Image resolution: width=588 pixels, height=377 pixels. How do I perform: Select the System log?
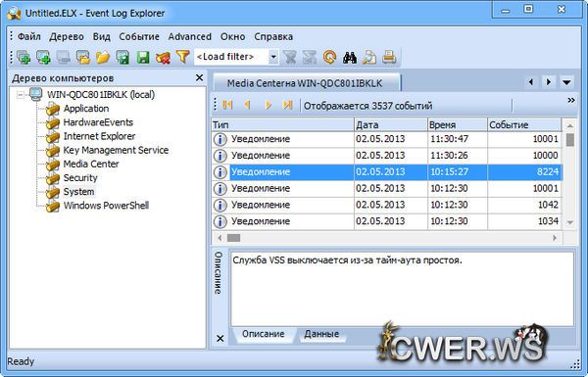78,192
